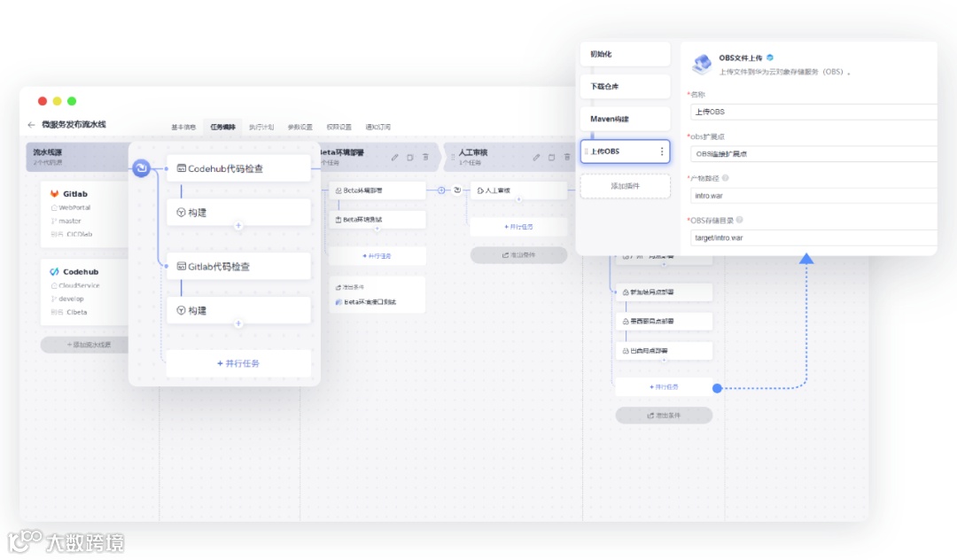Edit the 人工审核 stage with pencil icon
This screenshot has width=957, height=560.
(536, 158)
